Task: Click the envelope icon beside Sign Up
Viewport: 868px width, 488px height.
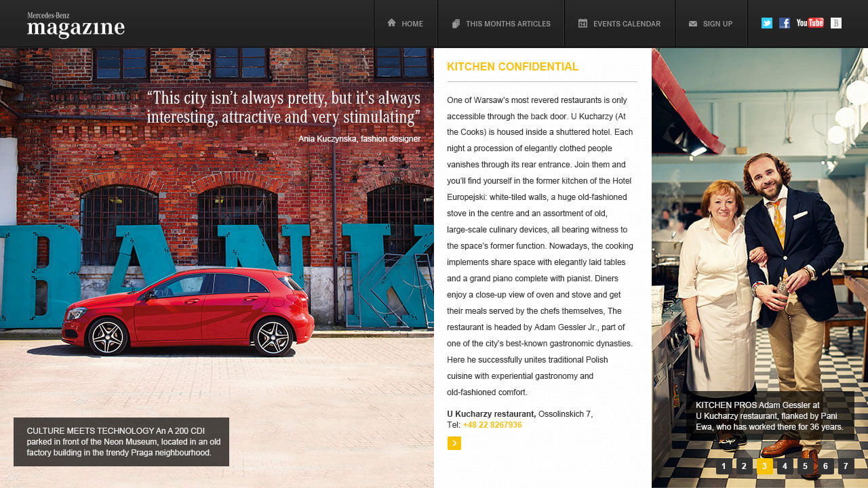Action: click(x=692, y=24)
